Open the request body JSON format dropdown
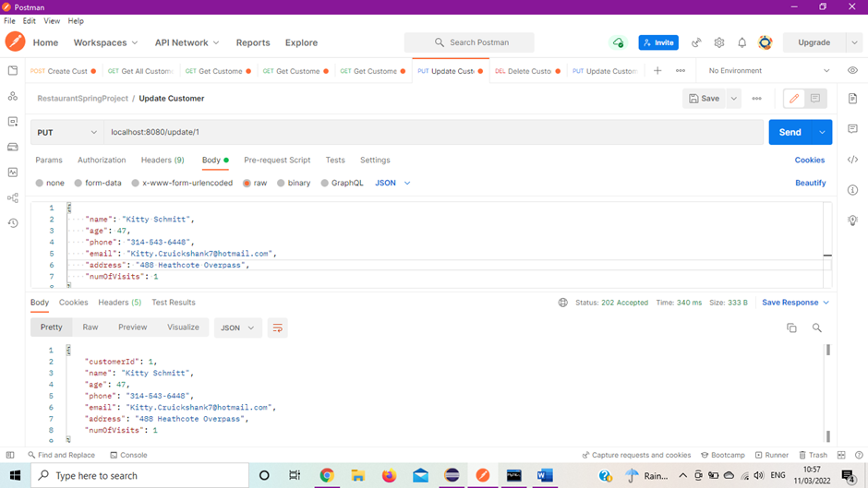 tap(392, 184)
